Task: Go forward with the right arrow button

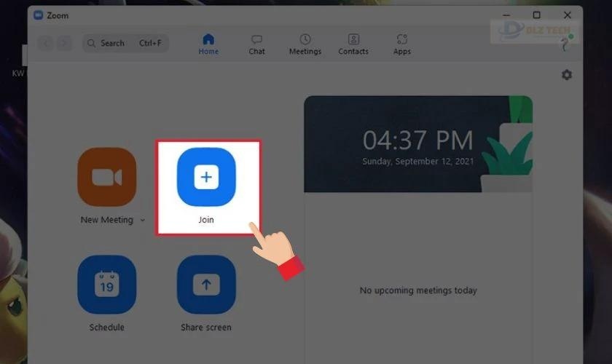Action: (64, 43)
